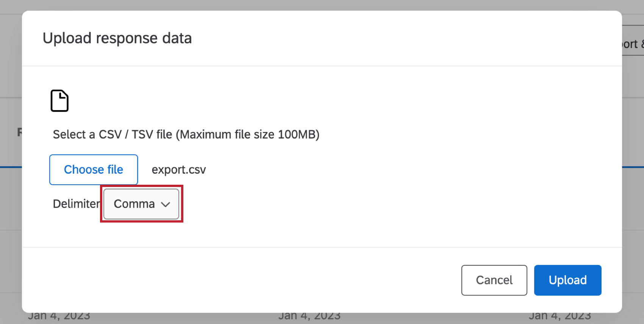The width and height of the screenshot is (644, 324).
Task: Click the Delimiter label text
Action: (x=76, y=204)
